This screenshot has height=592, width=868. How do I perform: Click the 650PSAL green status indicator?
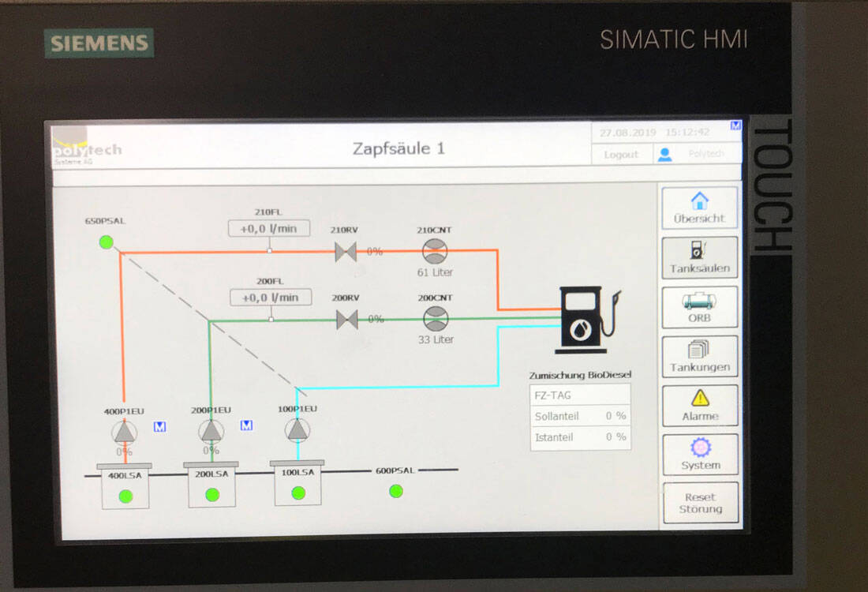(x=107, y=242)
